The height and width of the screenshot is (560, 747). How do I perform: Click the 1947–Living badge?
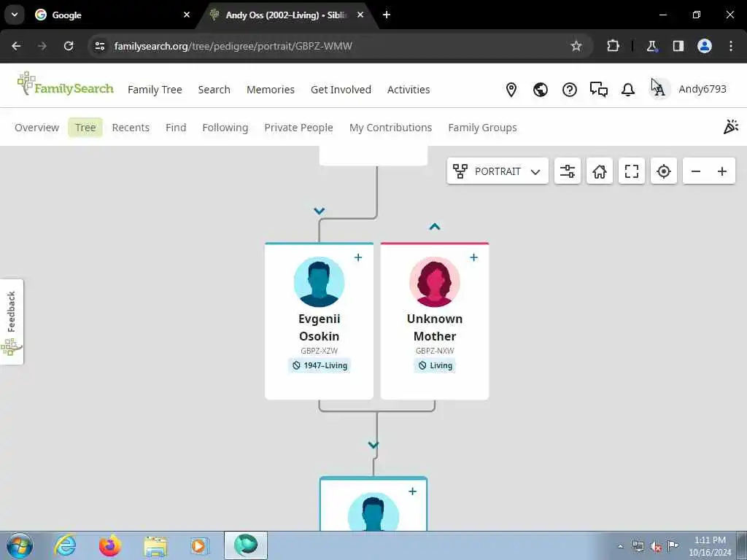[320, 365]
